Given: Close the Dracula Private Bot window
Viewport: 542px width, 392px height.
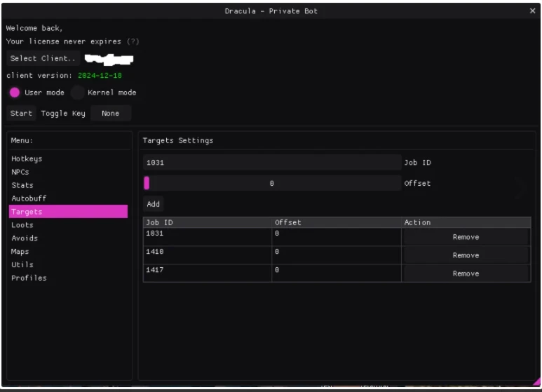Looking at the screenshot, I should point(532,11).
